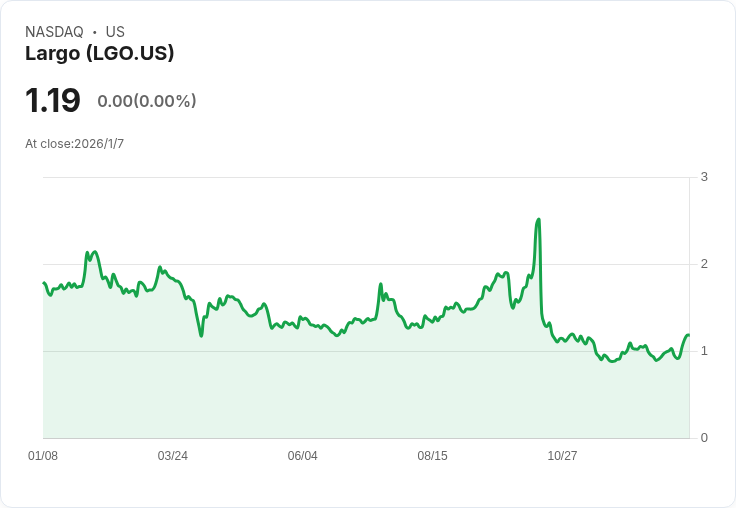The width and height of the screenshot is (736, 508).
Task: Open the Largo (LGO.US) stock title
Action: coord(100,53)
